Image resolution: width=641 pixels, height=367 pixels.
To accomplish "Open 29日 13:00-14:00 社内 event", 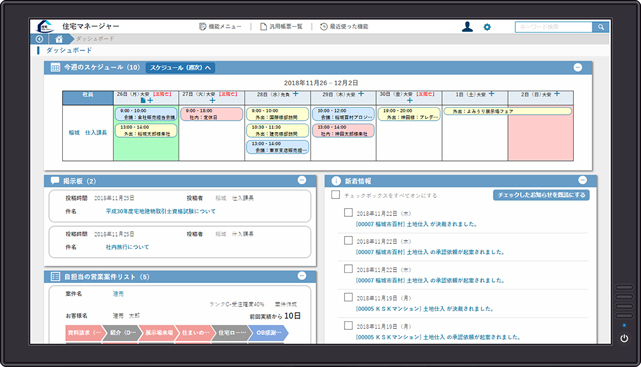I will [x=343, y=130].
